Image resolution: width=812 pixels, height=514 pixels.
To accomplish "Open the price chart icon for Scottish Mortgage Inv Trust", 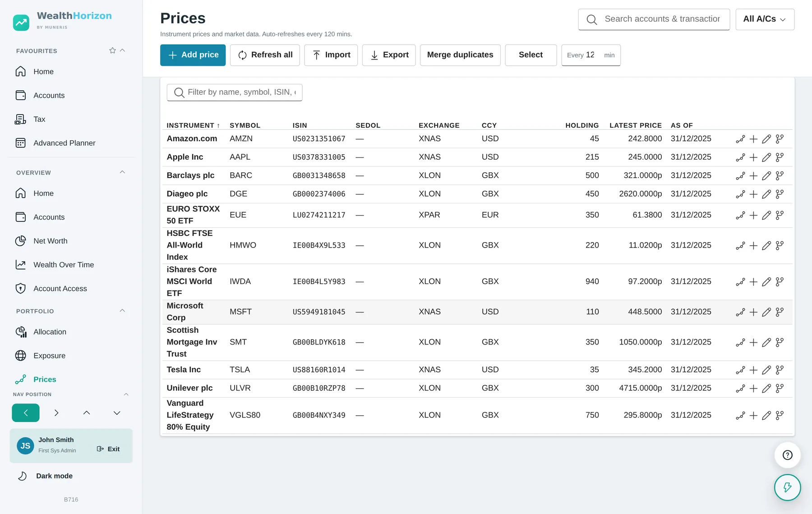I will coord(740,342).
